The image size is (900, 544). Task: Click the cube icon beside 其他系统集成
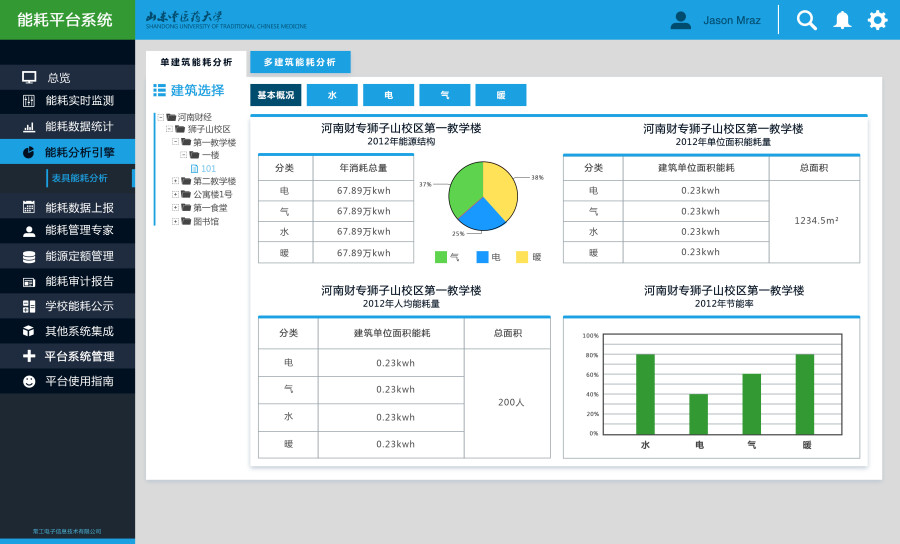(29, 331)
